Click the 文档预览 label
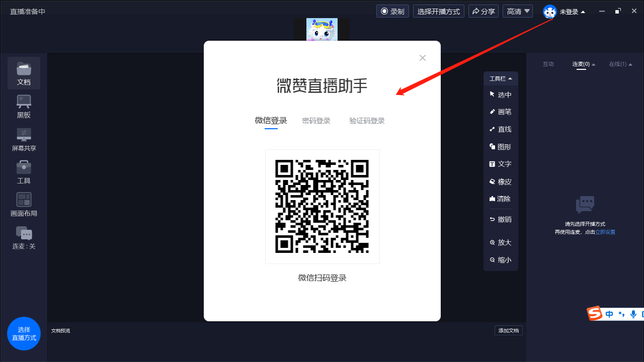644x362 pixels. (61, 330)
